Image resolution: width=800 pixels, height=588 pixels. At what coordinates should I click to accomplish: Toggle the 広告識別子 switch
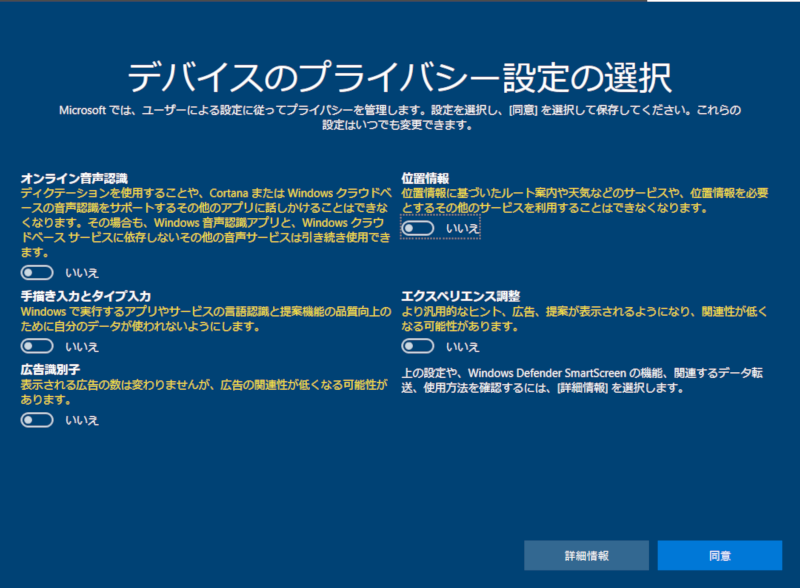pyautogui.click(x=37, y=420)
